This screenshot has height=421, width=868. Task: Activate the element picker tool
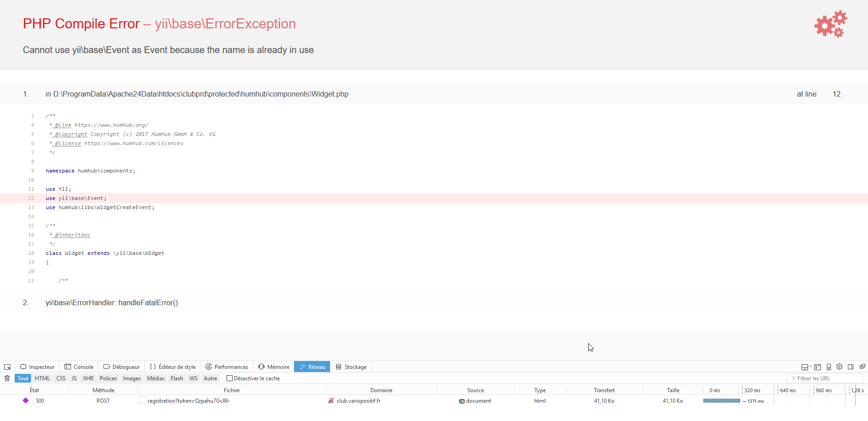7,367
